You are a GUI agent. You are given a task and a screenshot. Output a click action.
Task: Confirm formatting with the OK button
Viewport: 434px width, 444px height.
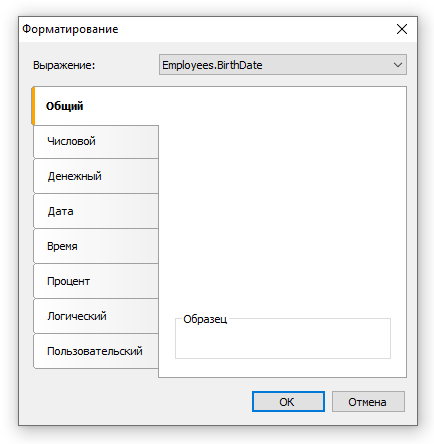click(288, 402)
